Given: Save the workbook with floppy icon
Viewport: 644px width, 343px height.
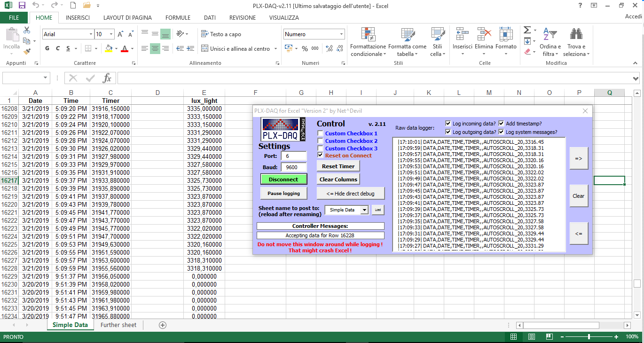Looking at the screenshot, I should (22, 6).
